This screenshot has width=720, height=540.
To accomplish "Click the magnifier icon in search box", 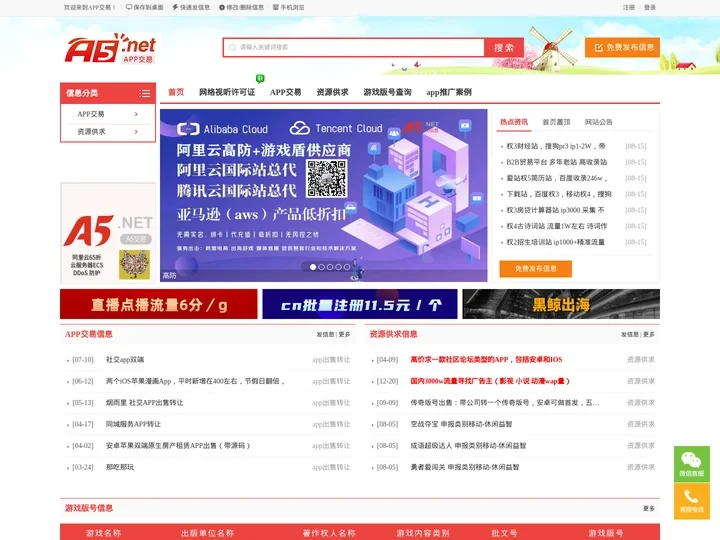I will pyautogui.click(x=232, y=47).
